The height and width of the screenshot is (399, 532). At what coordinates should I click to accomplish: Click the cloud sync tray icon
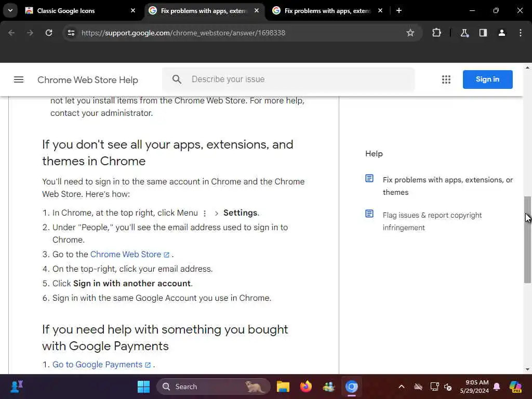pos(418,387)
